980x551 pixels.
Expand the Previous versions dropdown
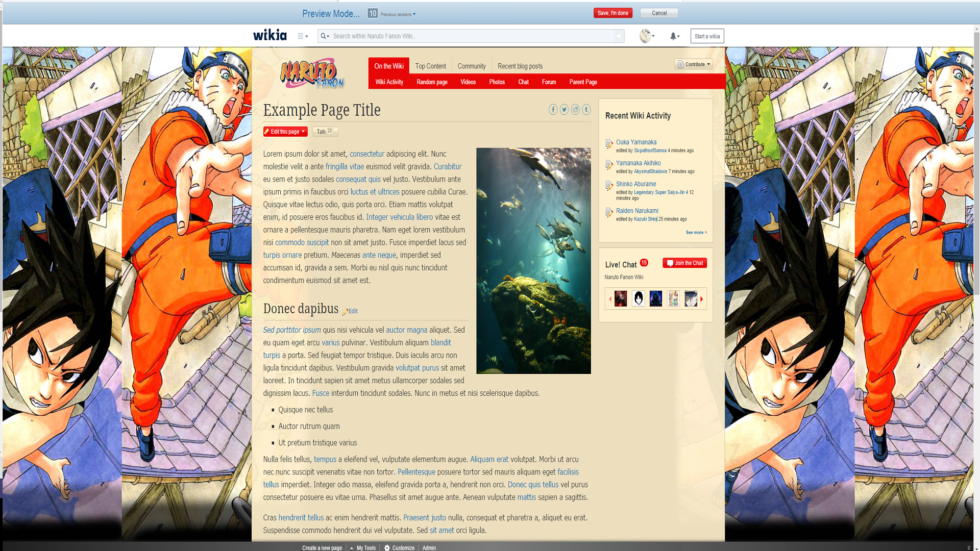click(398, 14)
